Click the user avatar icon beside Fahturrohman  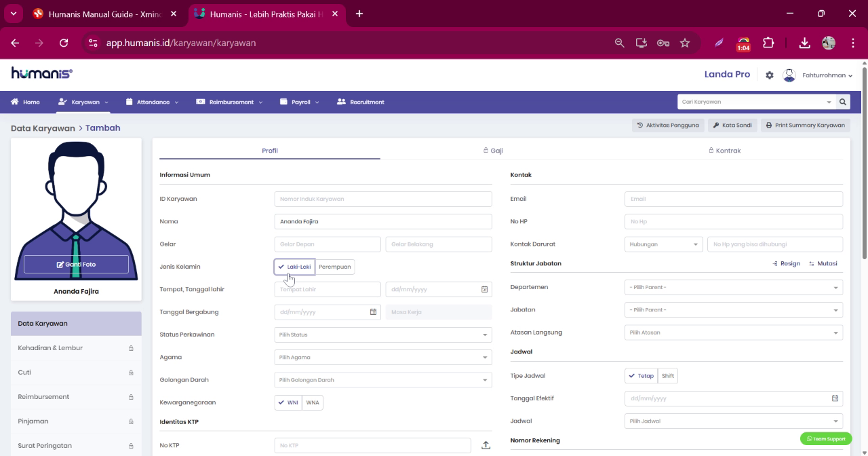click(789, 75)
